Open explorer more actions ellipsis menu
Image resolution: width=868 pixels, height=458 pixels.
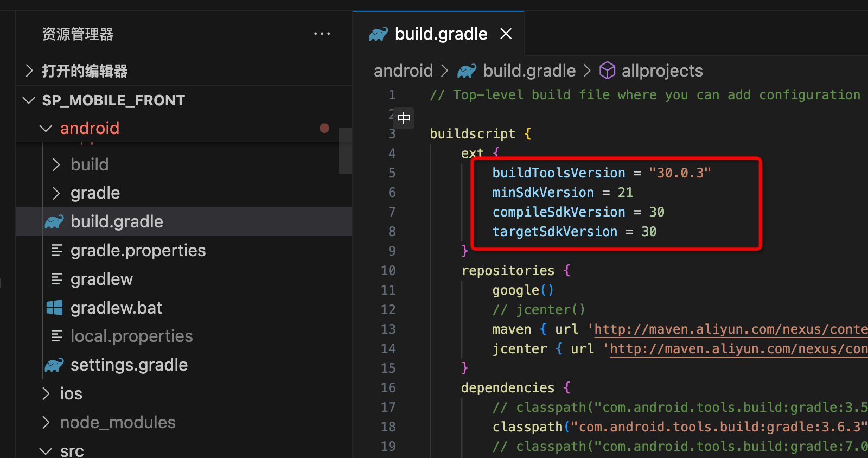(x=322, y=34)
